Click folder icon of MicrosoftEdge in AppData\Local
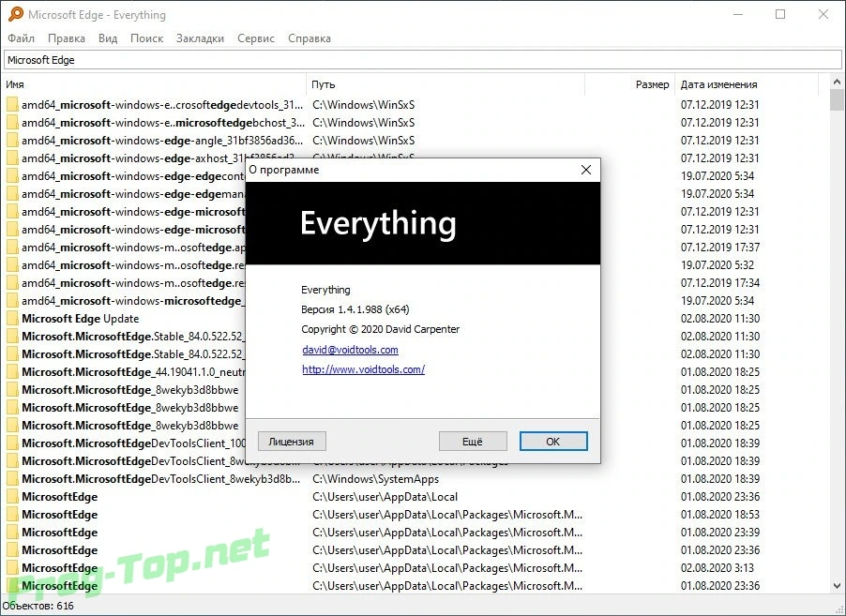The height and width of the screenshot is (616, 846). [x=12, y=497]
